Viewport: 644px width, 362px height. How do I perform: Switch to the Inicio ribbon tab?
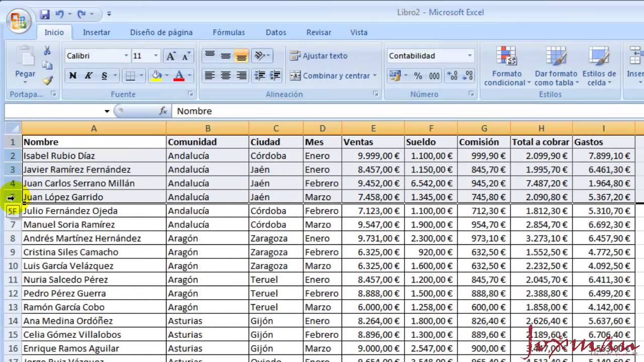pyautogui.click(x=54, y=32)
